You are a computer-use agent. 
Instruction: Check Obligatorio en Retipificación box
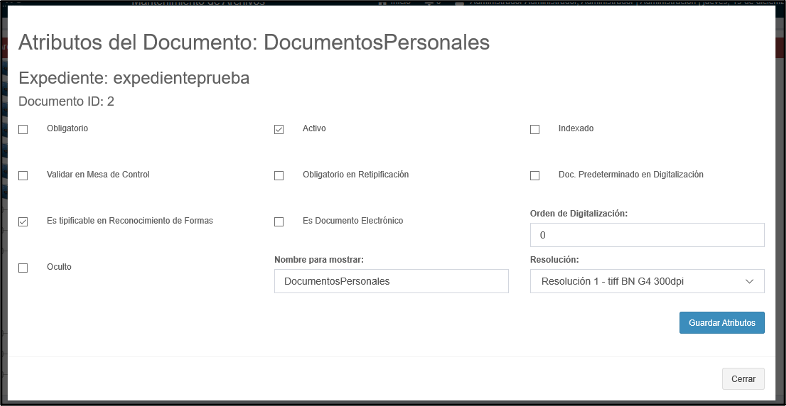(x=279, y=176)
